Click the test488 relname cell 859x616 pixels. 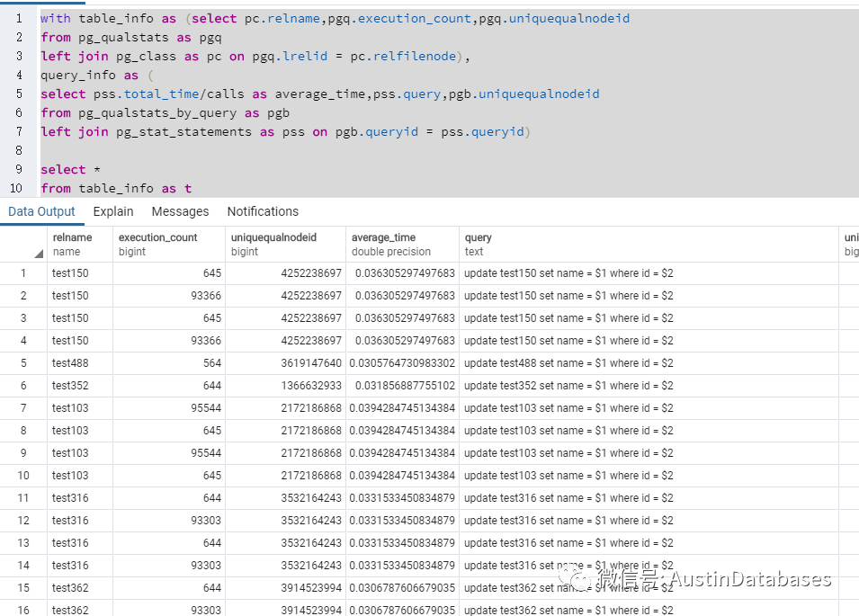click(x=70, y=363)
